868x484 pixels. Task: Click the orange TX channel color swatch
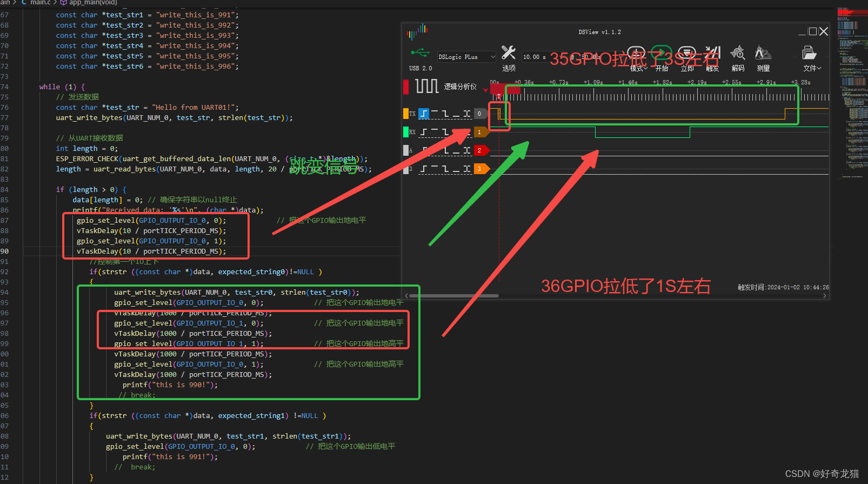pyautogui.click(x=406, y=114)
